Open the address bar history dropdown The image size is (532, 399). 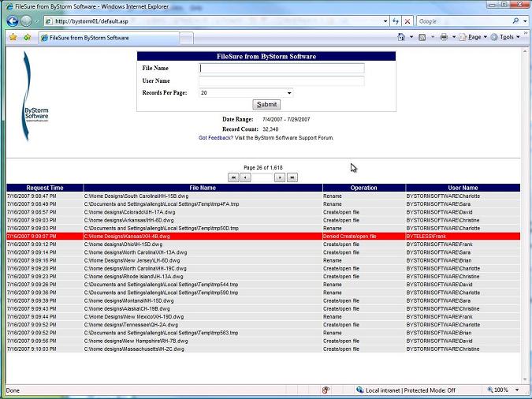tap(385, 21)
